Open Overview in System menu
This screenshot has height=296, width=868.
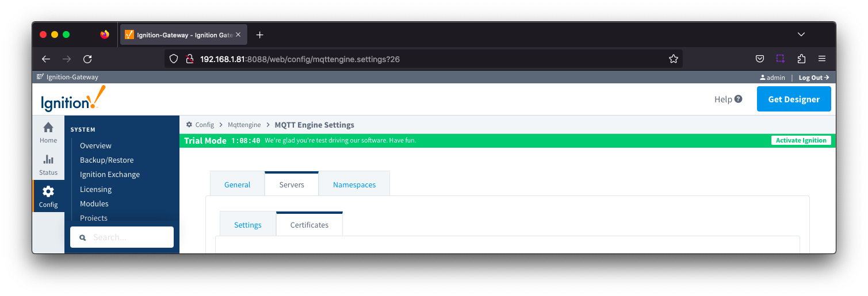point(95,146)
